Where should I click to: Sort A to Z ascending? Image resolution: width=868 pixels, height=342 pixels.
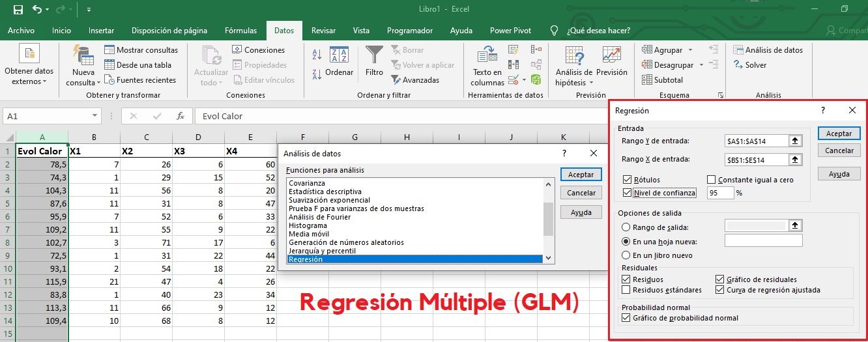pos(317,54)
